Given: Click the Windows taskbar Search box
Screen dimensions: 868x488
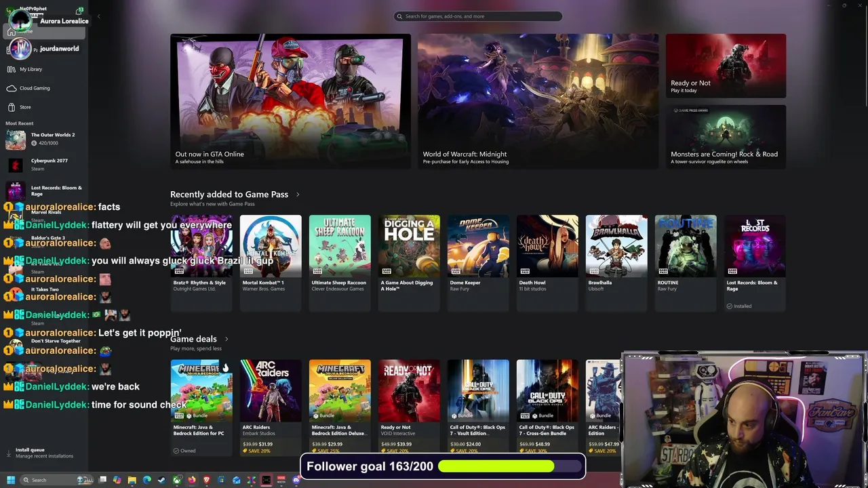Looking at the screenshot, I should 56,480.
